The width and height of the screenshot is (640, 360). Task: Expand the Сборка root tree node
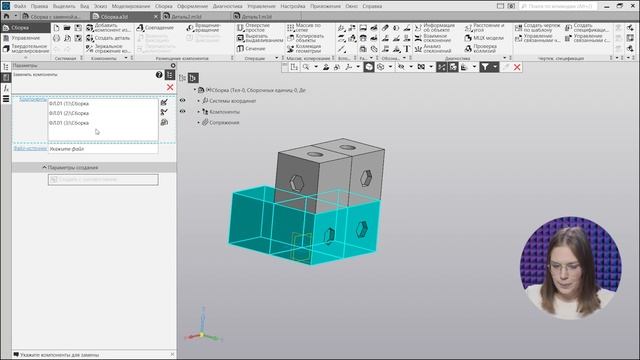click(195, 90)
